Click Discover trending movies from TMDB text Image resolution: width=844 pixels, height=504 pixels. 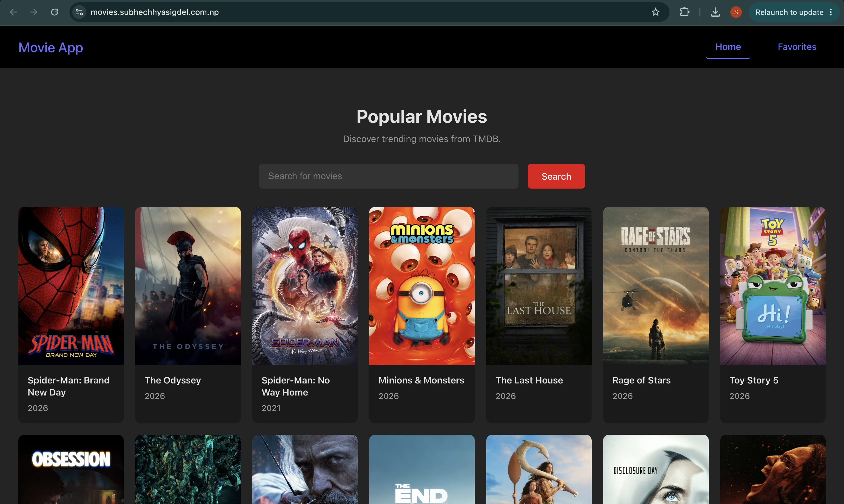422,139
